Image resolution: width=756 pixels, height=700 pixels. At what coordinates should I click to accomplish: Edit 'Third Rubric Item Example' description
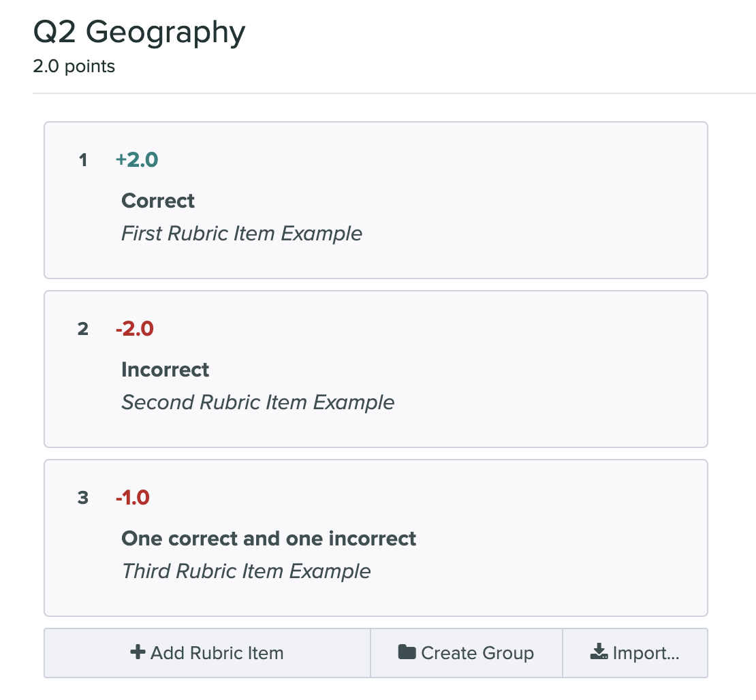click(x=246, y=571)
